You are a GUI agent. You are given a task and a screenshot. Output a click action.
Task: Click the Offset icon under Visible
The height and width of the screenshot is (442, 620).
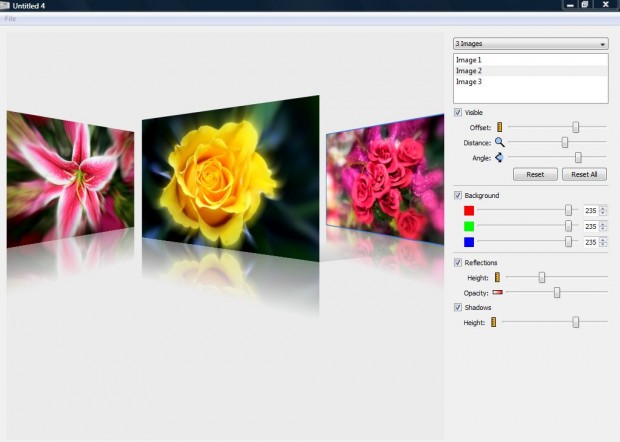click(x=499, y=127)
